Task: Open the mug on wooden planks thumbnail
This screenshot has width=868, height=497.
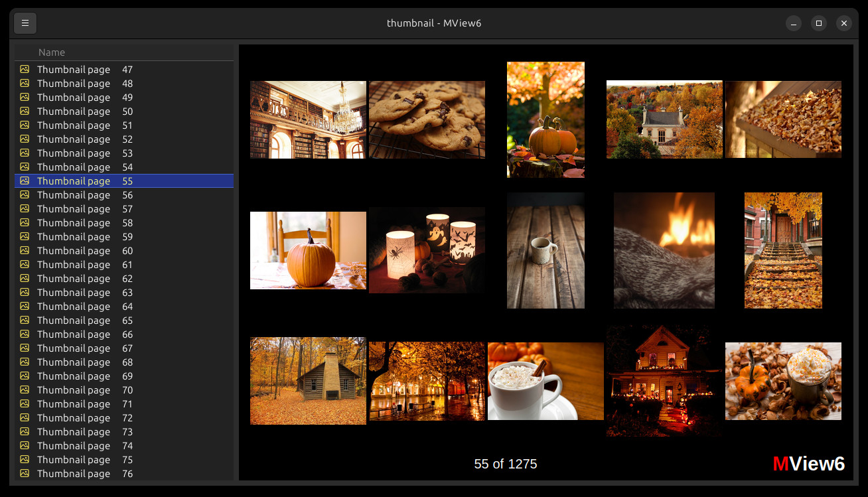Action: 545,250
